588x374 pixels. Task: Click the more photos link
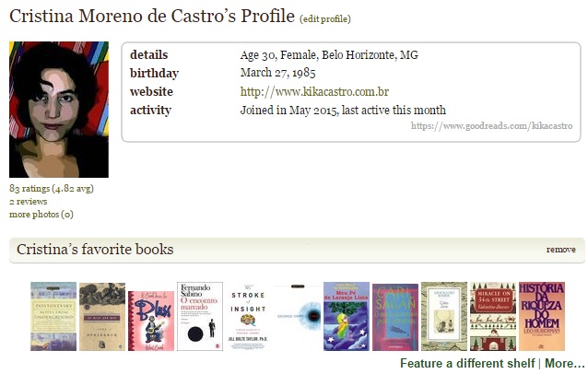(x=41, y=214)
